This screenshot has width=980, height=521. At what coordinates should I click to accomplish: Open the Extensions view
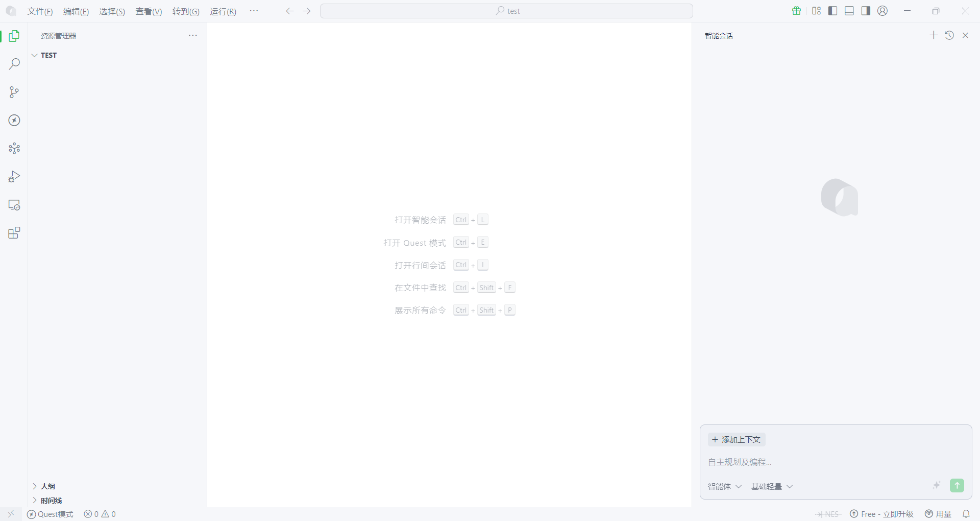click(x=14, y=233)
